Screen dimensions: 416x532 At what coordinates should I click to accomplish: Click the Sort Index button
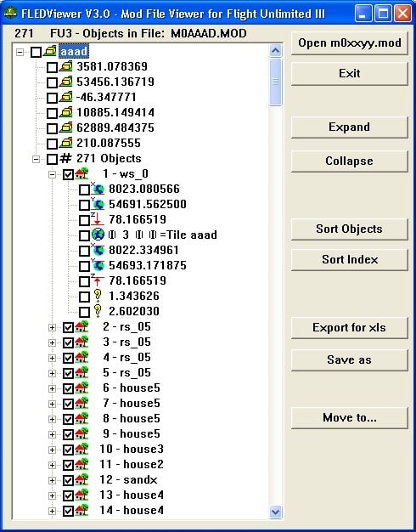click(350, 259)
